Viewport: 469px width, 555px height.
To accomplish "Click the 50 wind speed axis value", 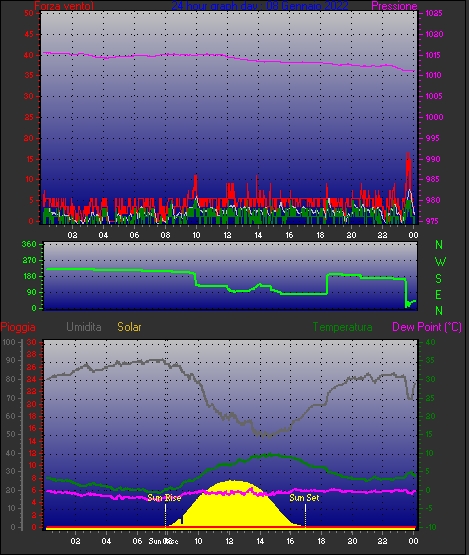I will point(29,13).
